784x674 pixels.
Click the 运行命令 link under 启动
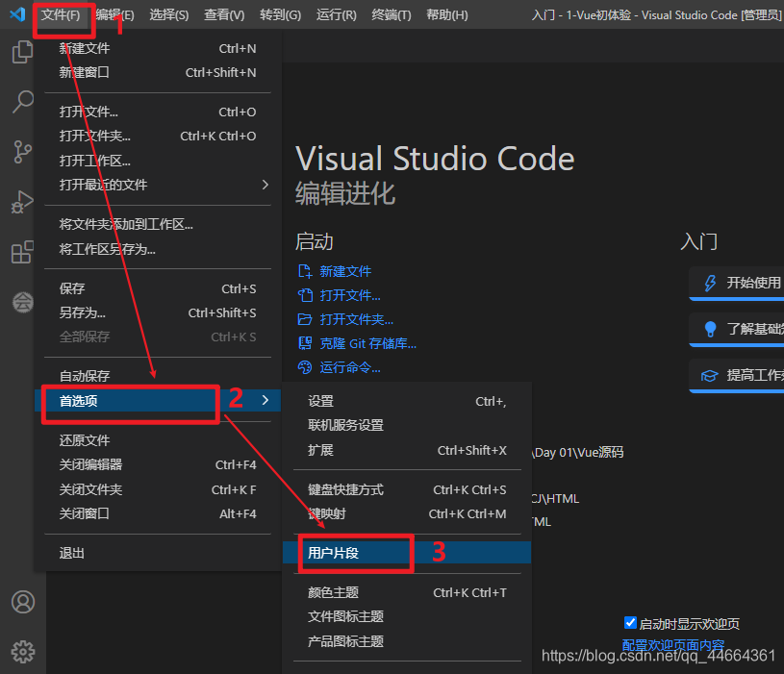348,366
